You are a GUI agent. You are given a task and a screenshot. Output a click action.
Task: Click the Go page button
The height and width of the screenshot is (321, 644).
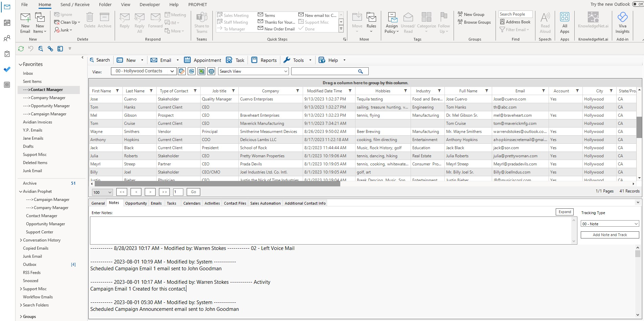(x=193, y=192)
